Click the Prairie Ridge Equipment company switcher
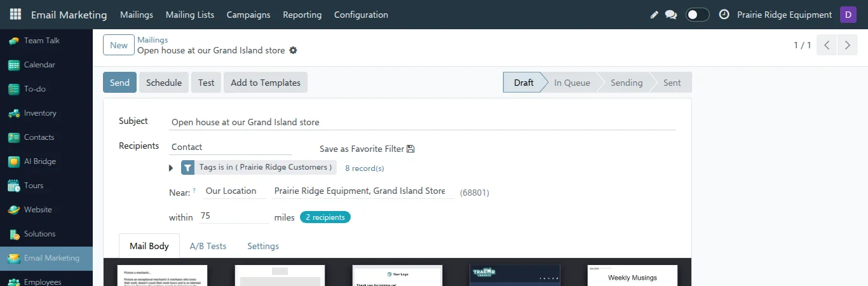868x286 pixels. pyautogui.click(x=784, y=15)
